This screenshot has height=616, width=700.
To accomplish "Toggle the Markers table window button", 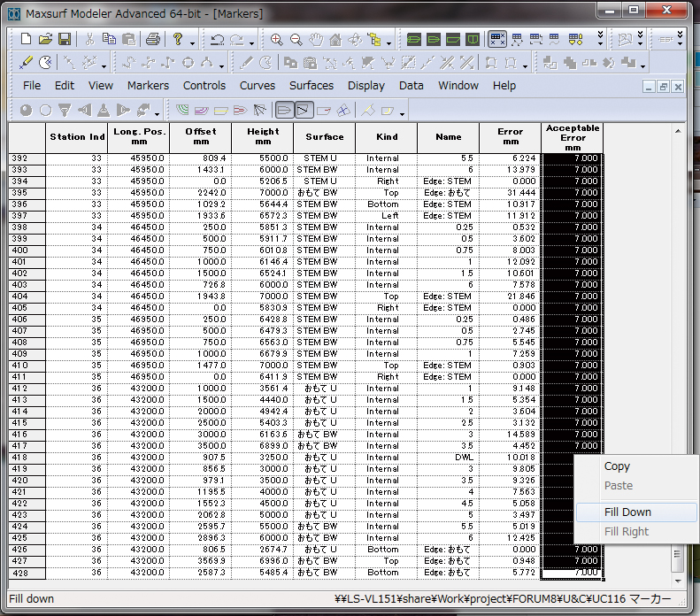I will pyautogui.click(x=496, y=39).
